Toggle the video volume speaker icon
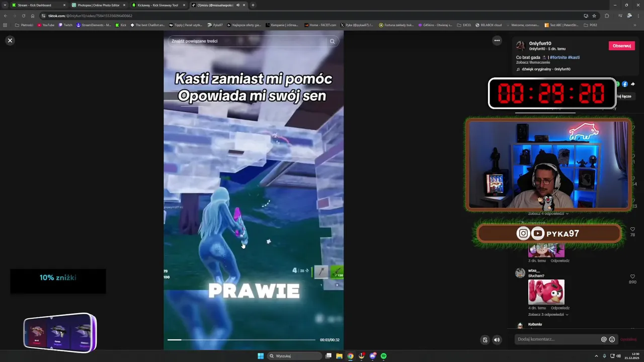The width and height of the screenshot is (644, 362). coord(497,340)
